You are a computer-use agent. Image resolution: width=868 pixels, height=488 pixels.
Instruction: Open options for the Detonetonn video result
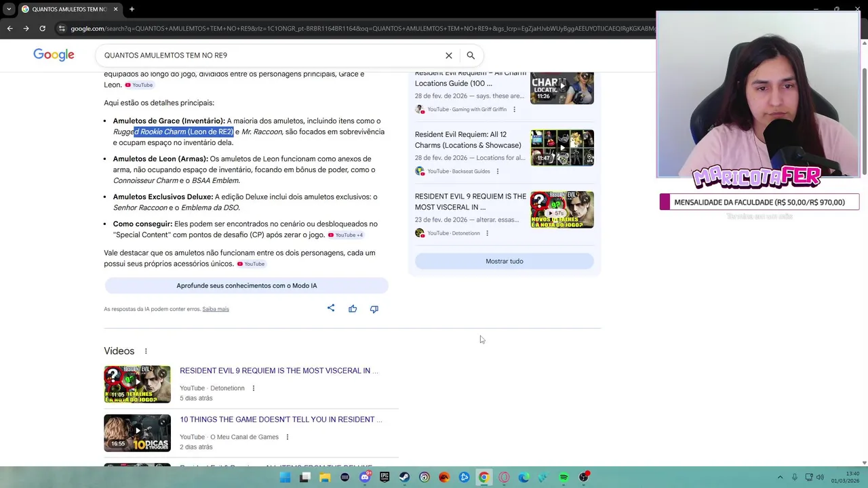[x=254, y=388]
